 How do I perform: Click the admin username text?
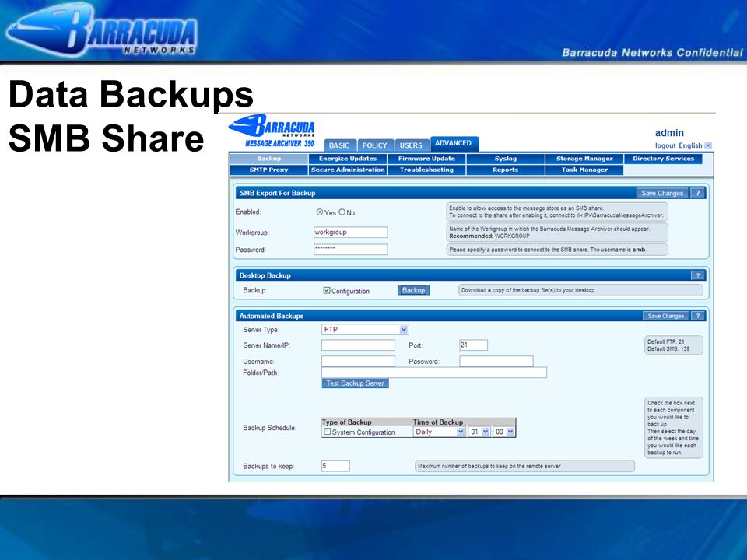pyautogui.click(x=669, y=133)
